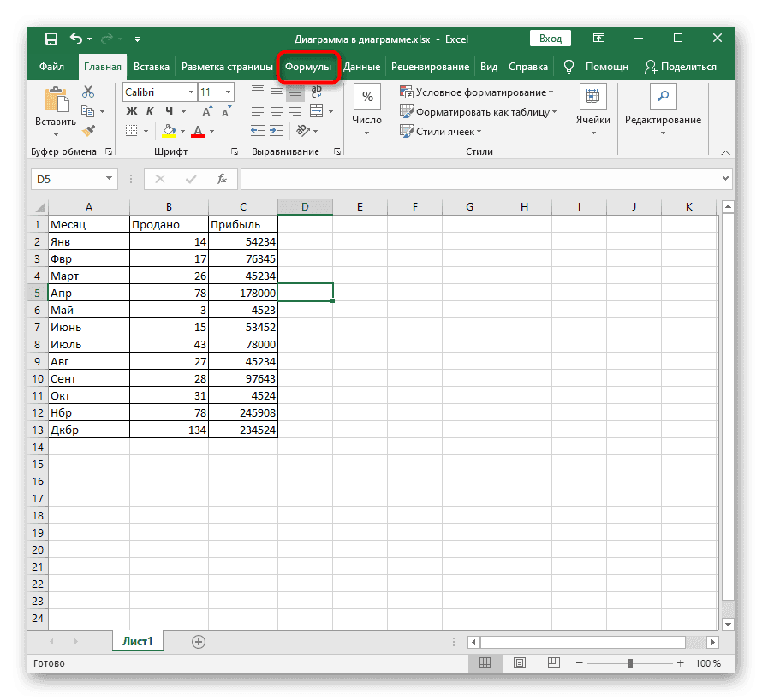This screenshot has width=762, height=700.
Task: Click the Save icon in title bar
Action: pos(51,39)
